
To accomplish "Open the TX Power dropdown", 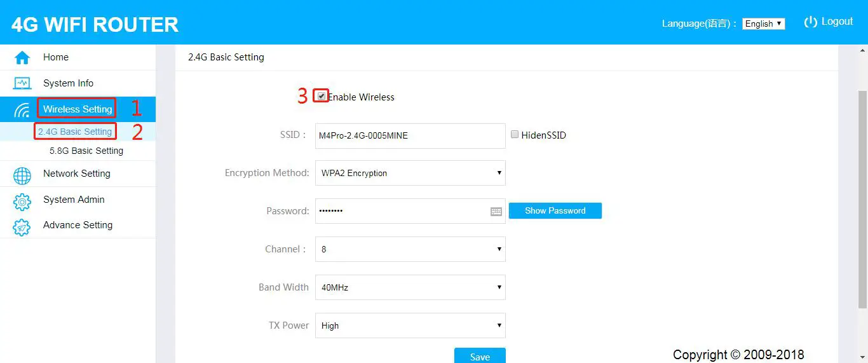I will pos(410,325).
